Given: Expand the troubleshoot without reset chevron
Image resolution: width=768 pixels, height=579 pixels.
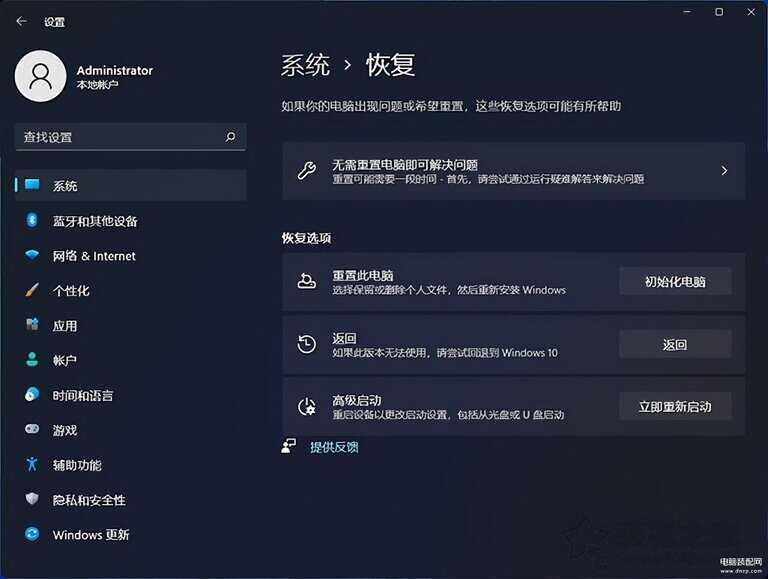Looking at the screenshot, I should click(724, 171).
